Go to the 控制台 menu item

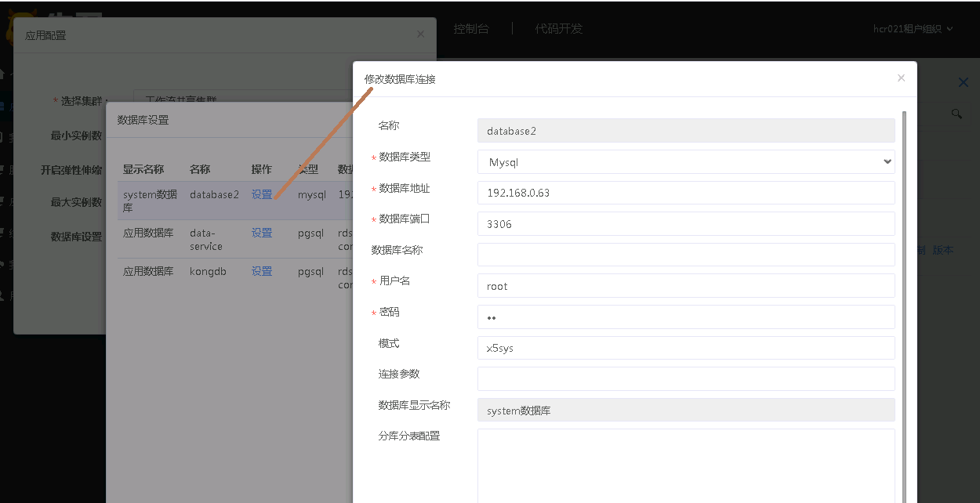(471, 29)
